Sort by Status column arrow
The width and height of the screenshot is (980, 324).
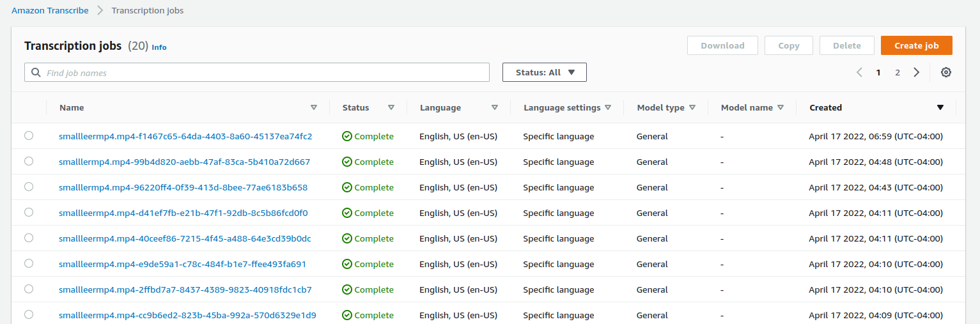pos(391,107)
